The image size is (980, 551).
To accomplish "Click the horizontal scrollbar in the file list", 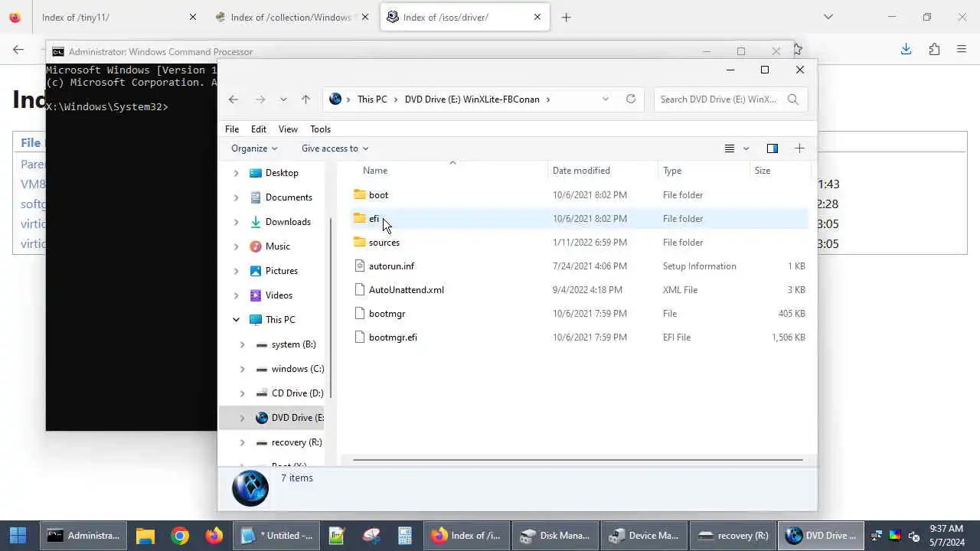I will click(577, 460).
